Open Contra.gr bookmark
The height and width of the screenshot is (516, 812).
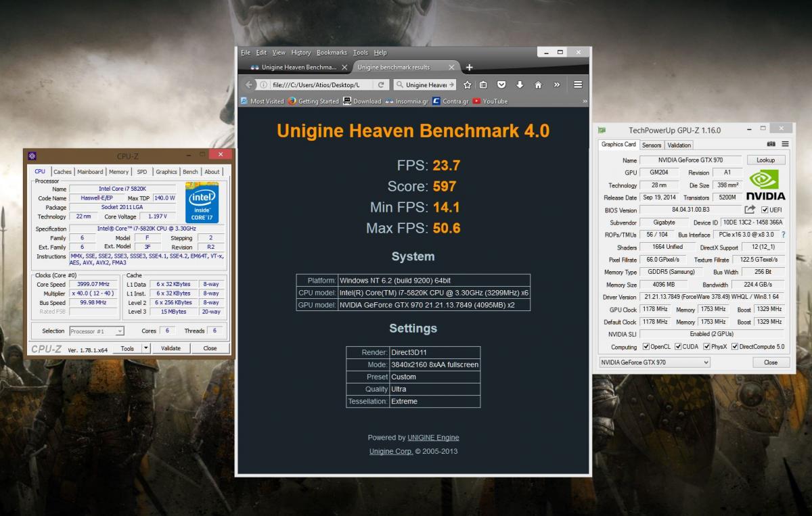(x=451, y=101)
